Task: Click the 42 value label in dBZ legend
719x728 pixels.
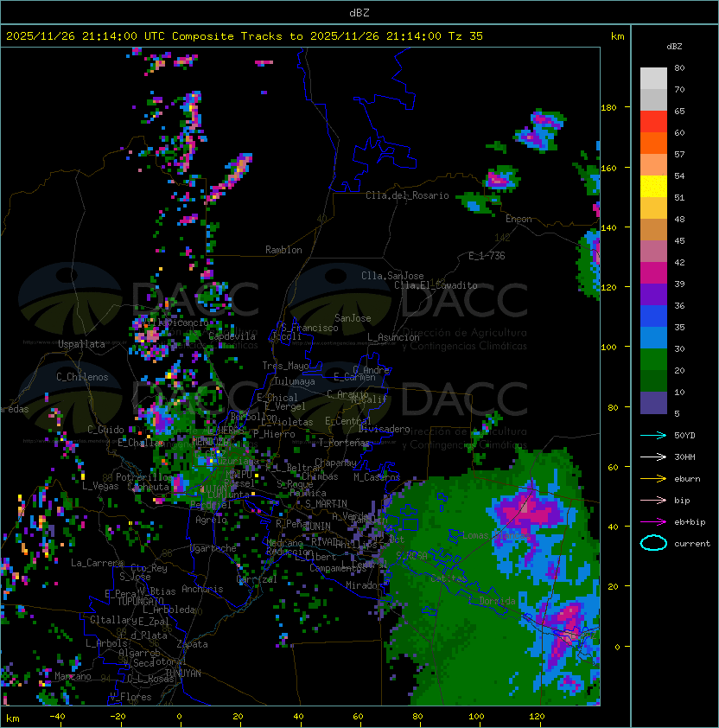Action: [679, 262]
